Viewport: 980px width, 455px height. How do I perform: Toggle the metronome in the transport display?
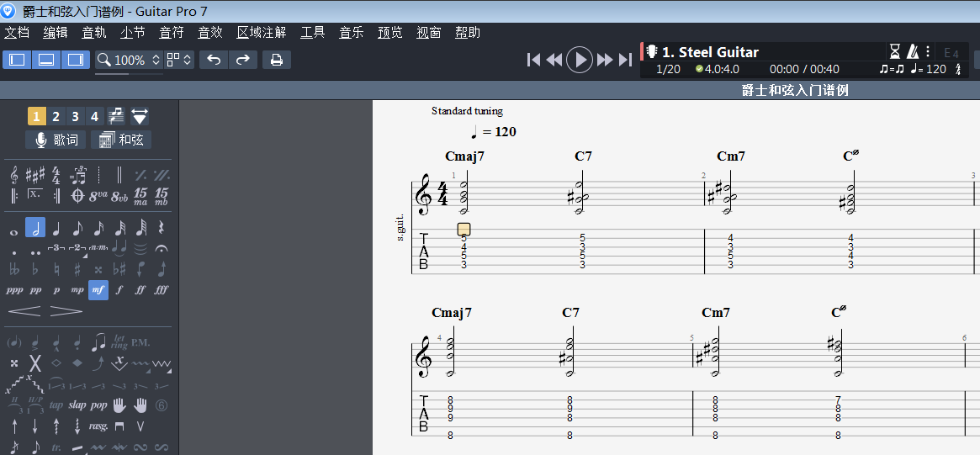(913, 51)
